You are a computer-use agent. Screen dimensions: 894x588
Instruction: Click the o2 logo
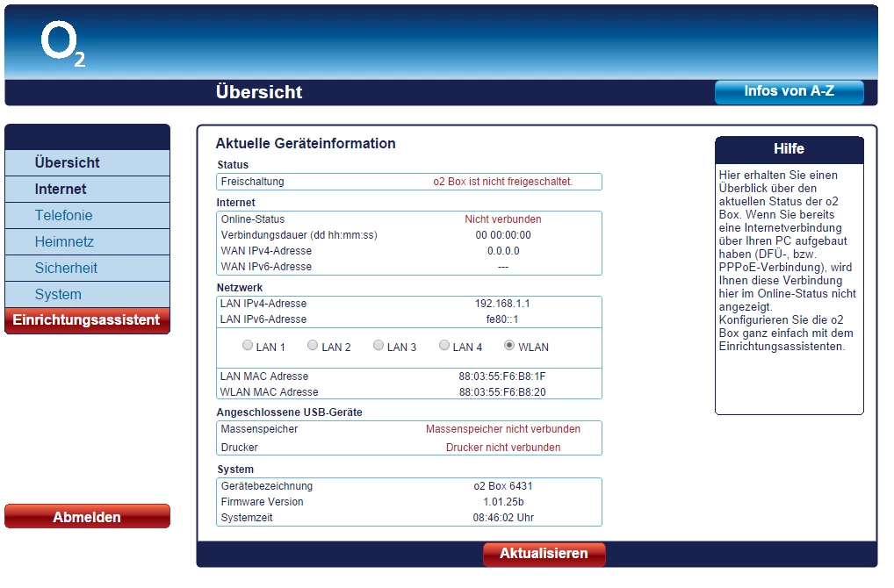pyautogui.click(x=62, y=44)
